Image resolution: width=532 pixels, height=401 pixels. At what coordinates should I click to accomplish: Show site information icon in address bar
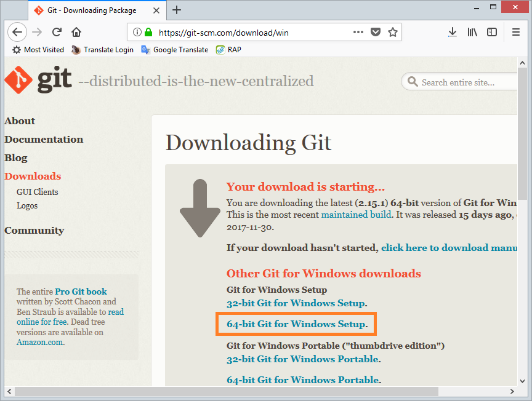click(x=137, y=32)
